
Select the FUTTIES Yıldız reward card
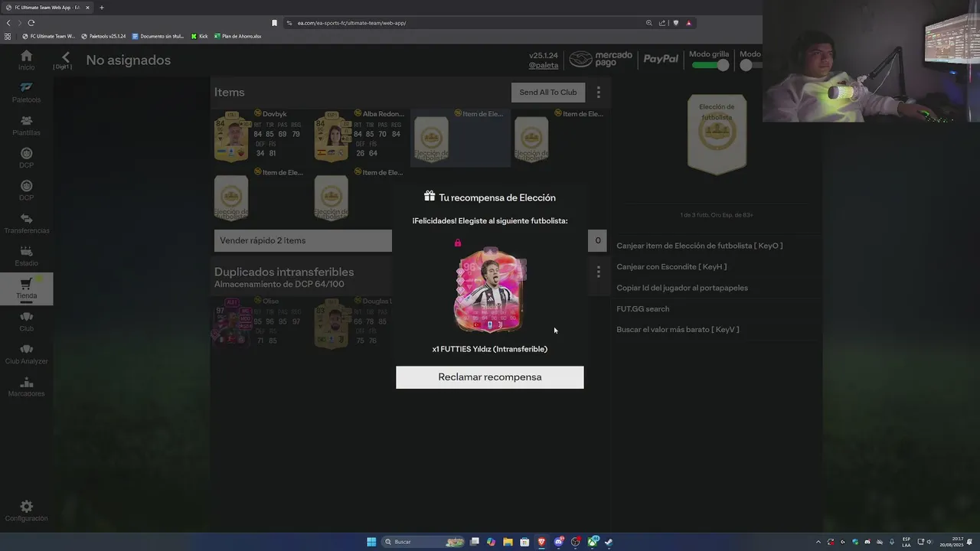(490, 290)
